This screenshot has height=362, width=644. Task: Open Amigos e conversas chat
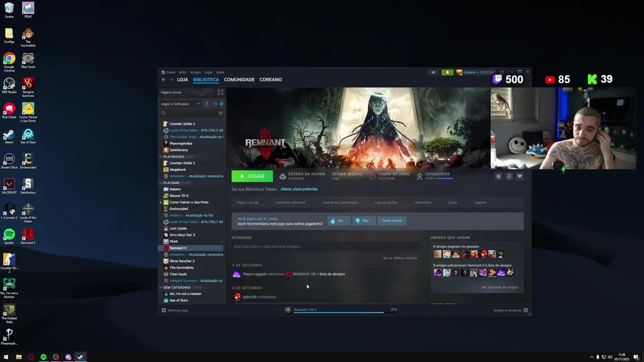(x=510, y=310)
